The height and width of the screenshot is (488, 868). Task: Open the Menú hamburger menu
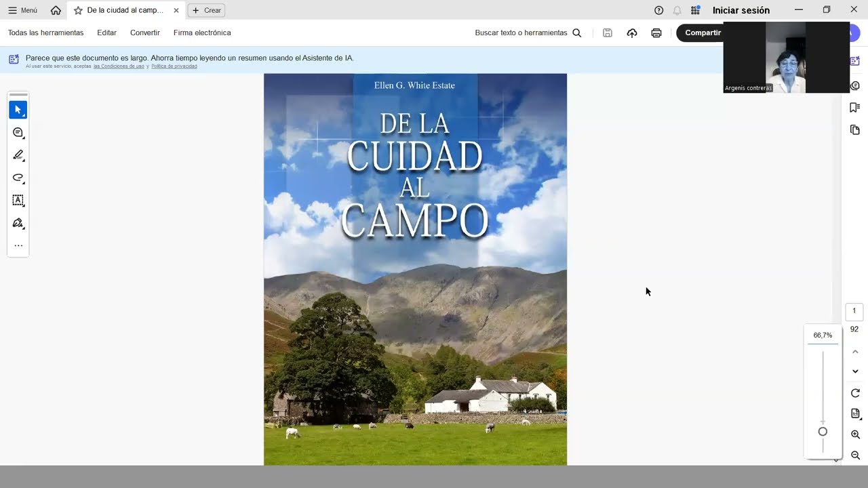[x=22, y=10]
